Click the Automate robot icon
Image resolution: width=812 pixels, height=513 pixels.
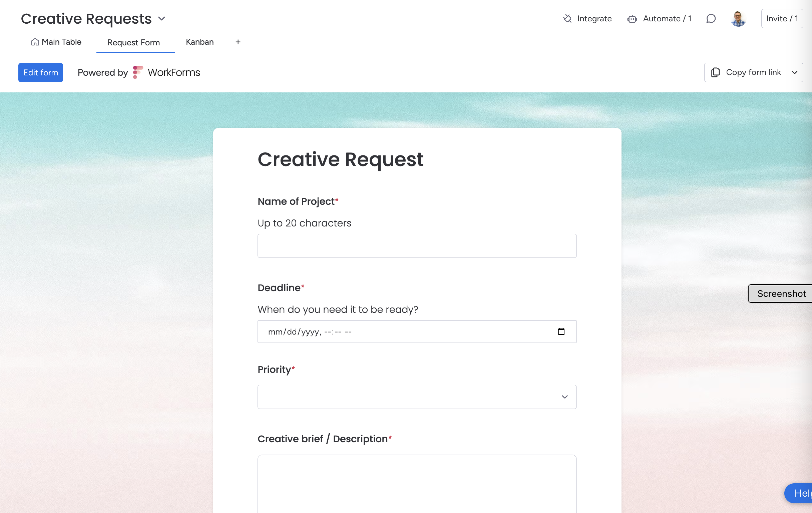632,19
